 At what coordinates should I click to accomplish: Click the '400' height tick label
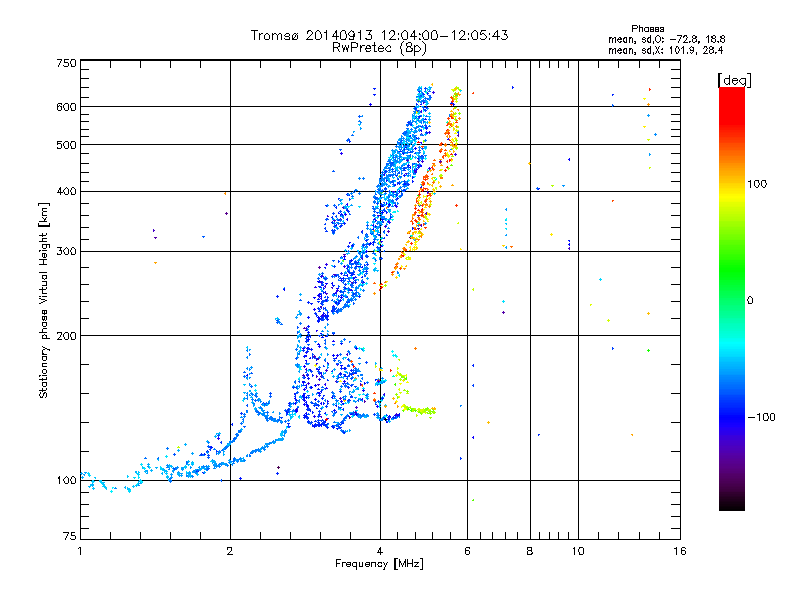(66, 191)
